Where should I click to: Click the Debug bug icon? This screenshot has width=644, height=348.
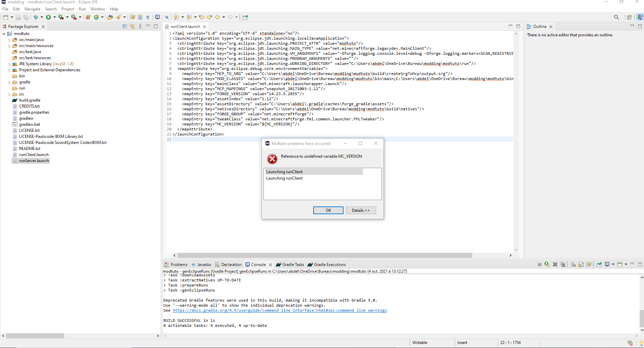36,17
